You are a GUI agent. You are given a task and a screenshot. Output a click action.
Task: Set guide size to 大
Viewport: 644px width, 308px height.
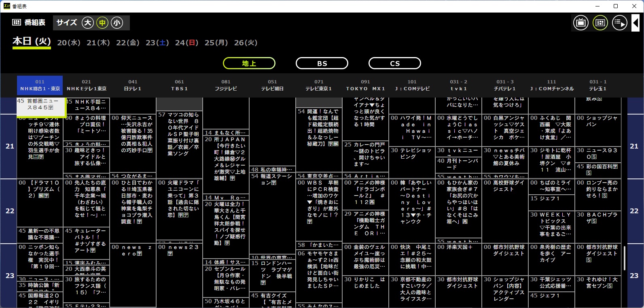coord(87,23)
